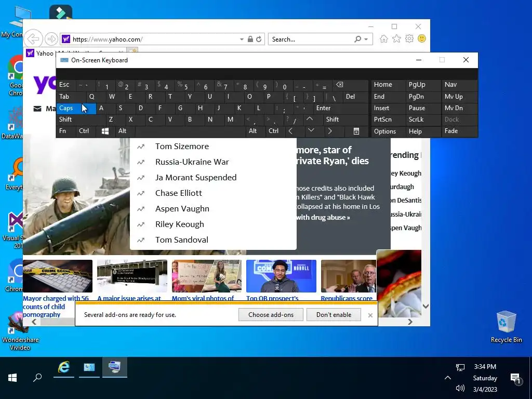Open the notification center icon
This screenshot has width=532, height=399.
pyautogui.click(x=515, y=378)
